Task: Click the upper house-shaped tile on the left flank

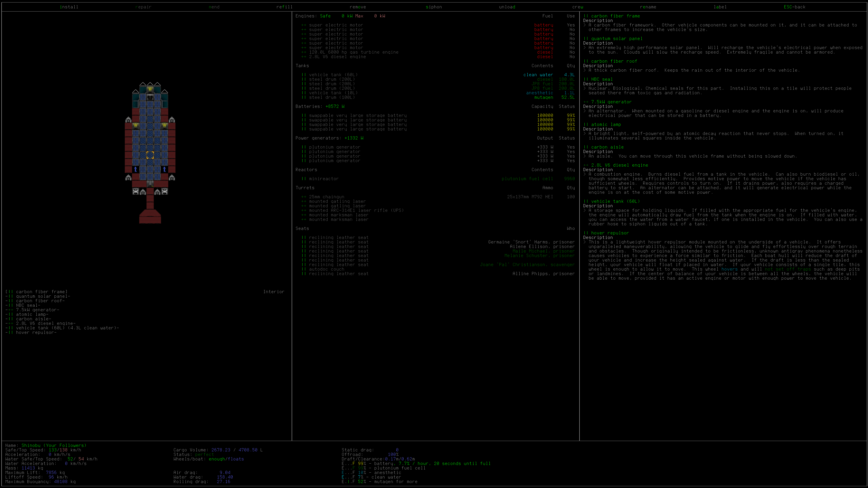Action: pyautogui.click(x=128, y=120)
